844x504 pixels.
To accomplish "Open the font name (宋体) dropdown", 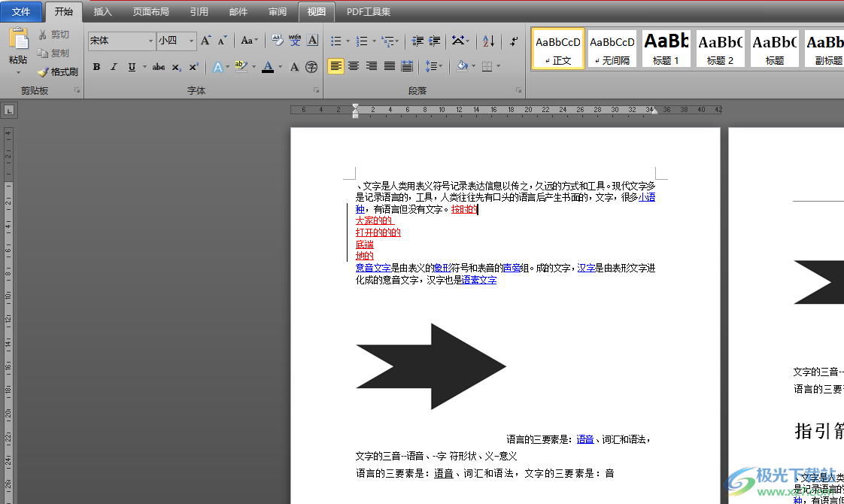I will coord(150,41).
